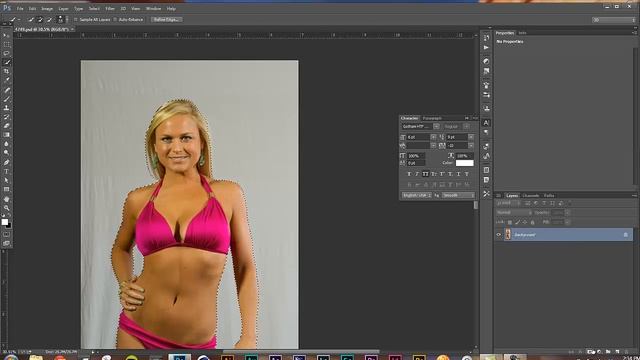Toggle Quick Mask mode icon
640x360 pixels.
tap(7, 235)
